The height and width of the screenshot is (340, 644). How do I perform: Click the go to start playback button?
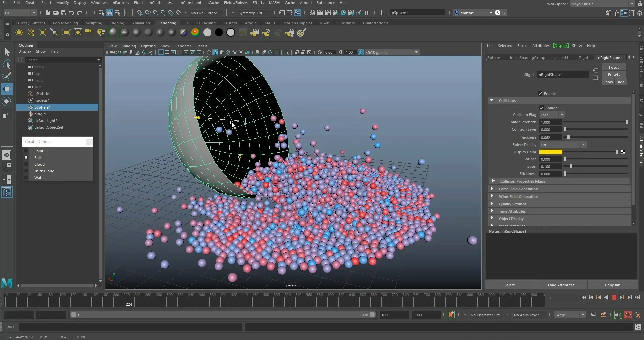(x=583, y=297)
